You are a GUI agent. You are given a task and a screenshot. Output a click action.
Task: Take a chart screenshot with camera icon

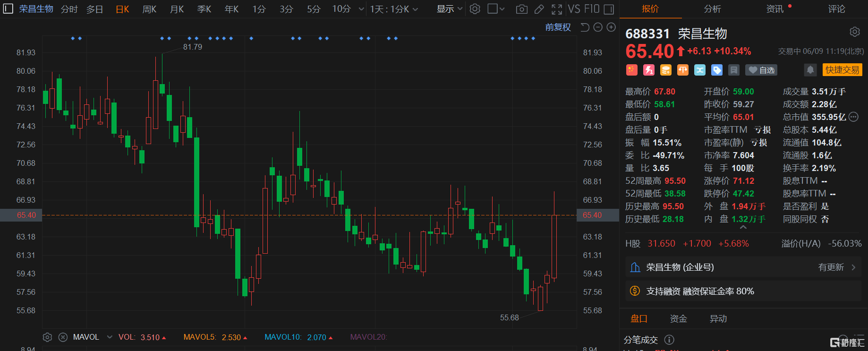pyautogui.click(x=522, y=9)
